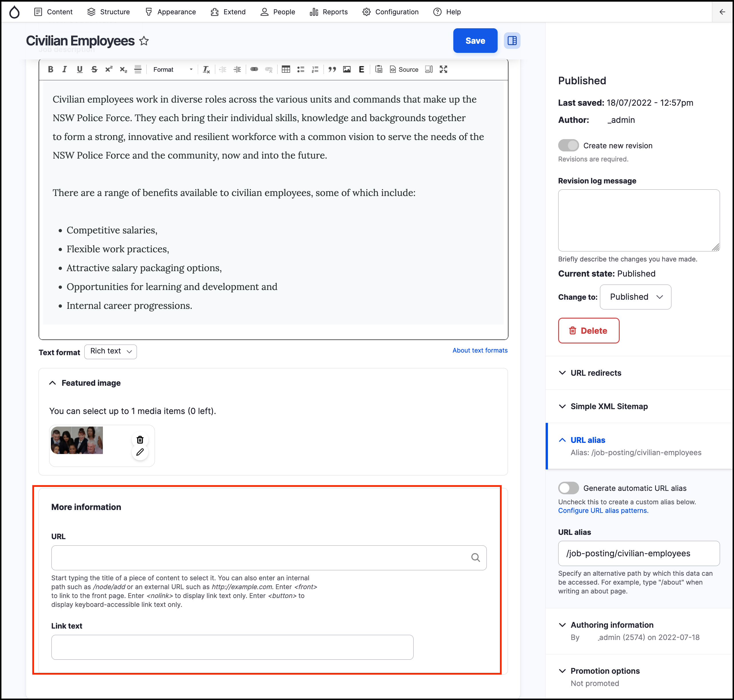Apply strikethrough formatting
Screen dimensions: 734x700
pos(94,69)
